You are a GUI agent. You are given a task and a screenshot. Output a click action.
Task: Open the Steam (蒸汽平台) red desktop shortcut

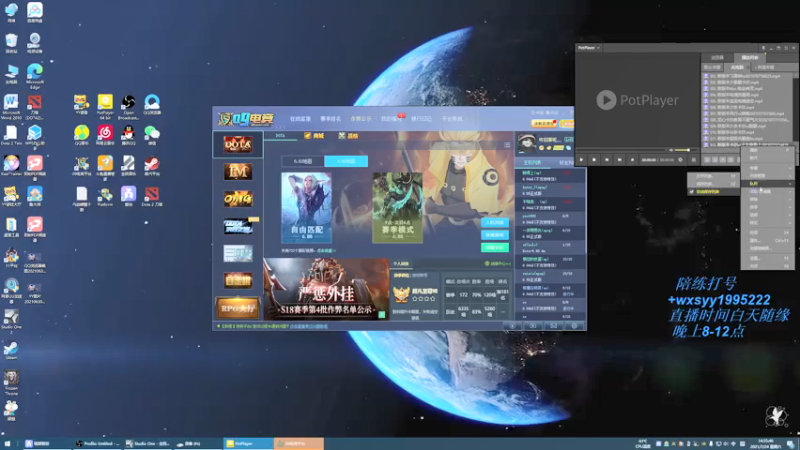point(152,166)
